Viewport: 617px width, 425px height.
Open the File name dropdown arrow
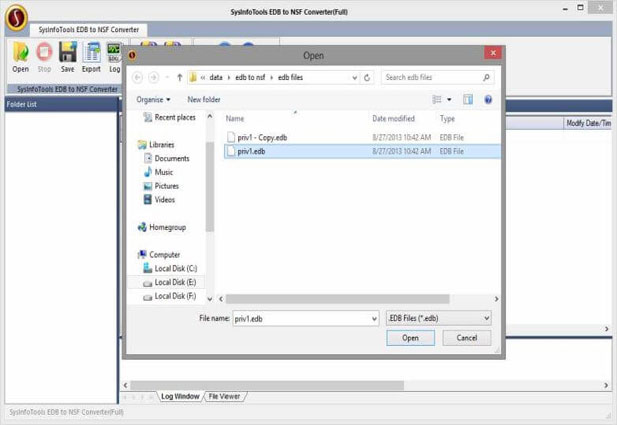[374, 319]
